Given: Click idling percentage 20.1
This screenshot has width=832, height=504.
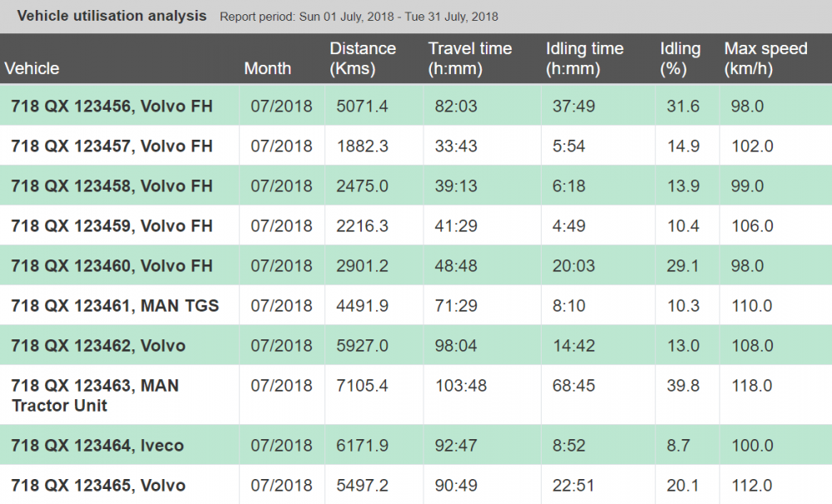Looking at the screenshot, I should click(683, 486).
